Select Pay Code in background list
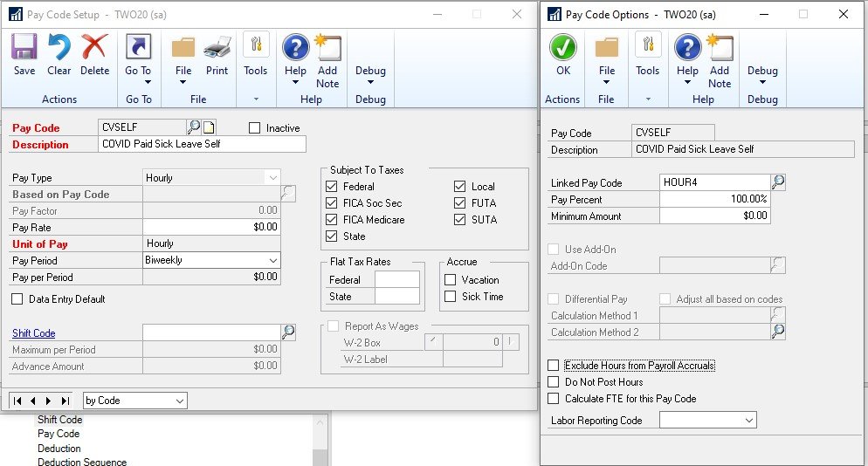The width and height of the screenshot is (868, 466). (59, 434)
